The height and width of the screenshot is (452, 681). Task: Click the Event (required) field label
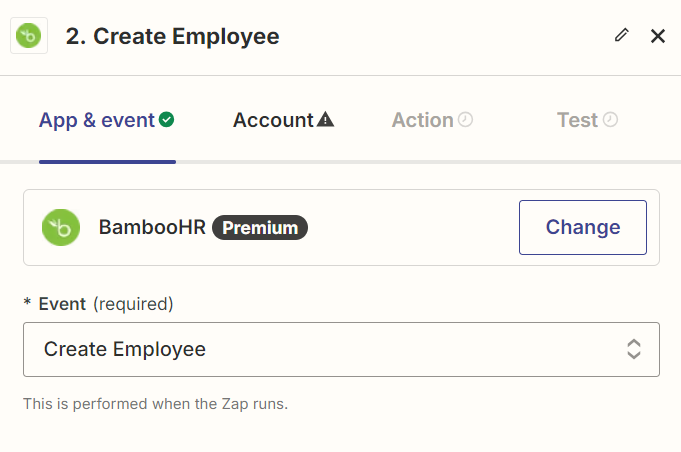coord(105,303)
